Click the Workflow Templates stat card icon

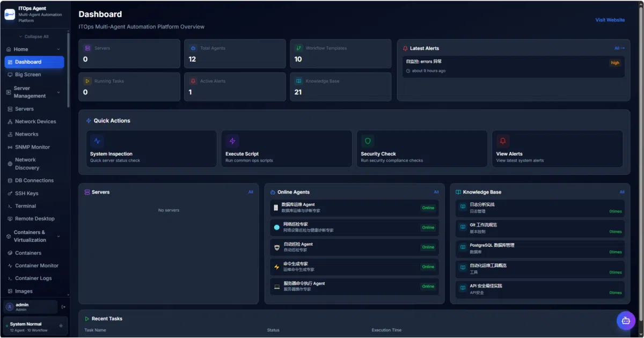299,48
